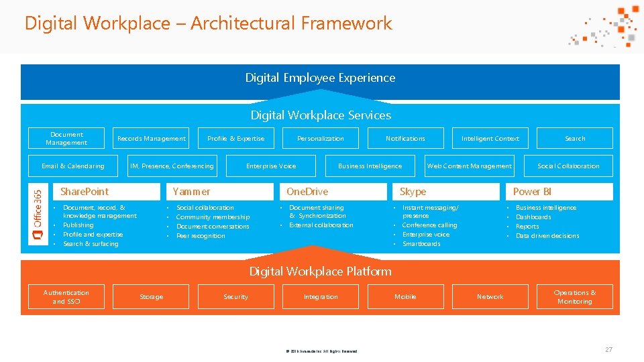The width and height of the screenshot is (644, 362).
Task: Click IM, Presence, Conferencing box
Action: click(x=172, y=166)
